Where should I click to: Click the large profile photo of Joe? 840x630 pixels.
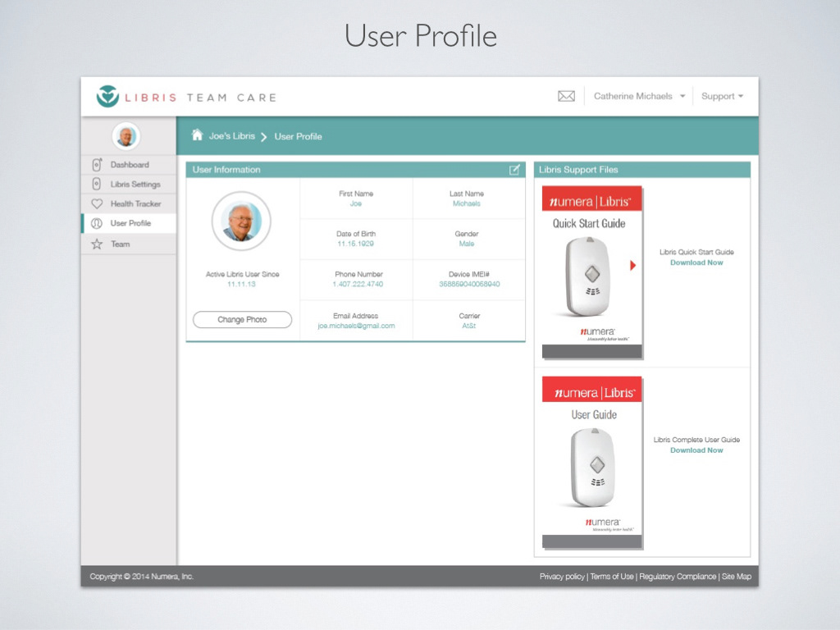(242, 221)
